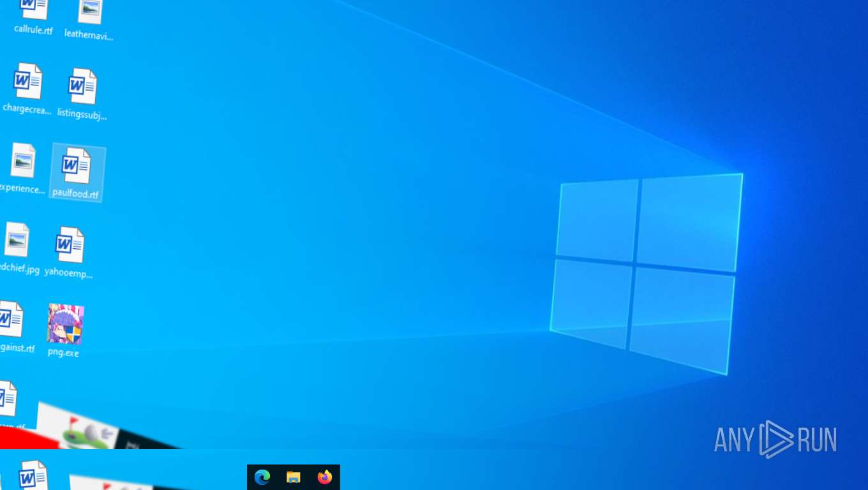The image size is (868, 490).
Task: Select the edchief.jpg image file icon
Action: [x=17, y=239]
